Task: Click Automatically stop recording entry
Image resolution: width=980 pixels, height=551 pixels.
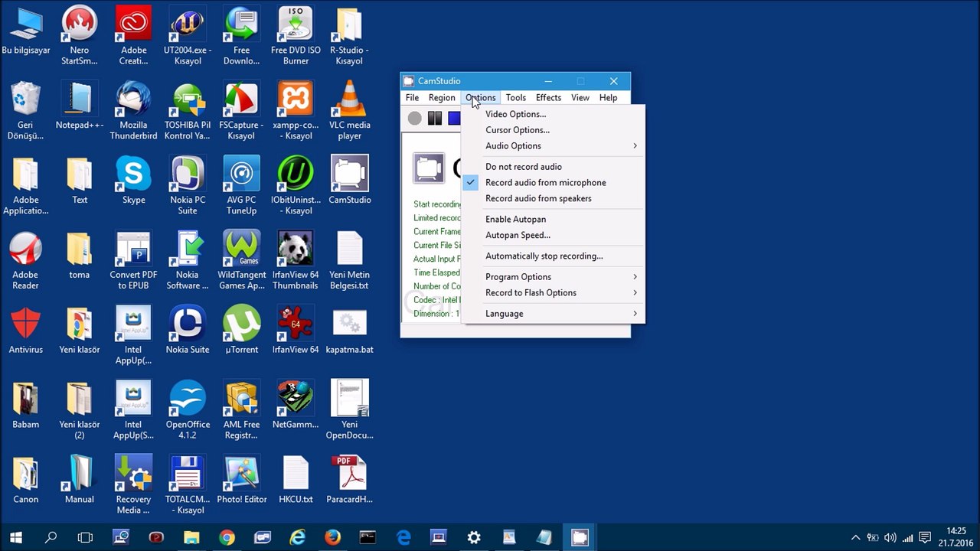Action: pyautogui.click(x=544, y=256)
